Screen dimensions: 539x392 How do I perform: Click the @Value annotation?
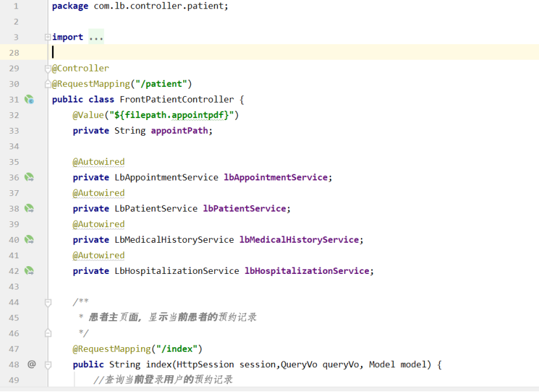[88, 115]
